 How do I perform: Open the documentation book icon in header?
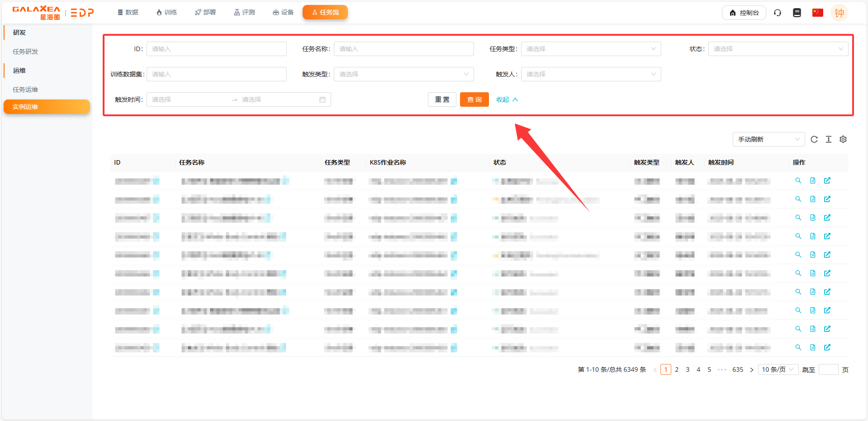click(797, 13)
